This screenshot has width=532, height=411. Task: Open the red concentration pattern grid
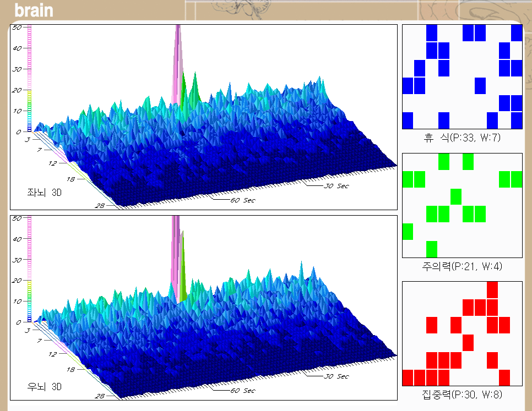tap(462, 333)
